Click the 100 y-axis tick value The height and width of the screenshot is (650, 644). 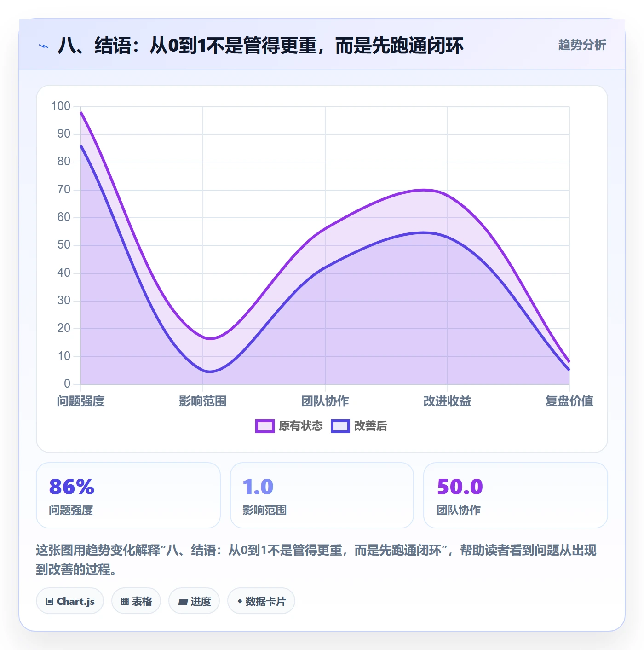(61, 106)
